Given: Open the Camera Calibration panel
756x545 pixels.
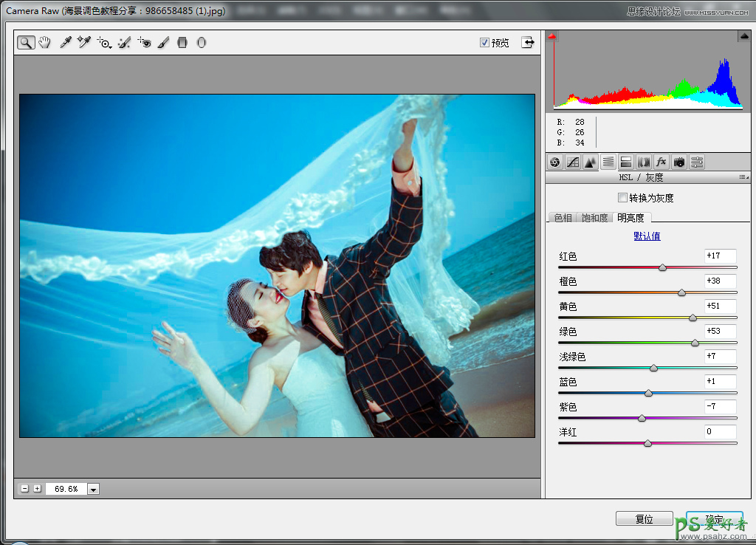Looking at the screenshot, I should click(x=678, y=162).
